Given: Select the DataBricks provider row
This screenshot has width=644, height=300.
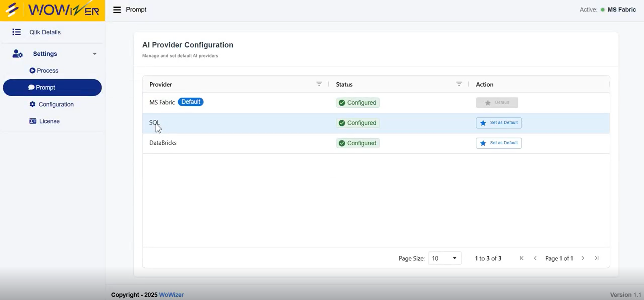Looking at the screenshot, I should 376,143.
